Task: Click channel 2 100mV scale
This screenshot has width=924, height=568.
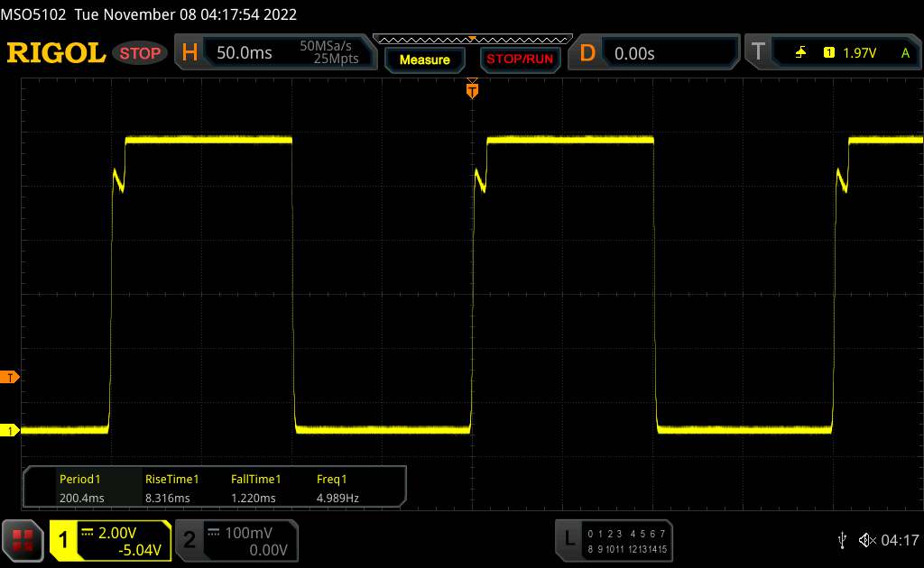Action: point(248,533)
